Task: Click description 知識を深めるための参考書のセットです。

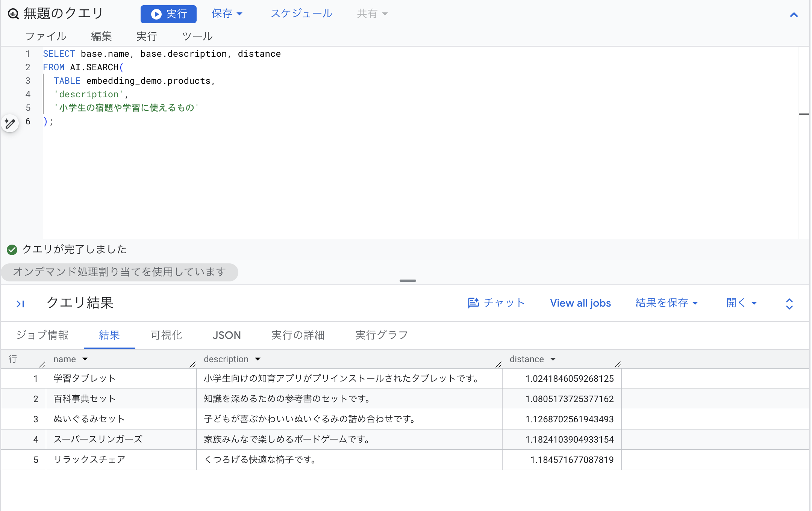Action: (x=288, y=399)
